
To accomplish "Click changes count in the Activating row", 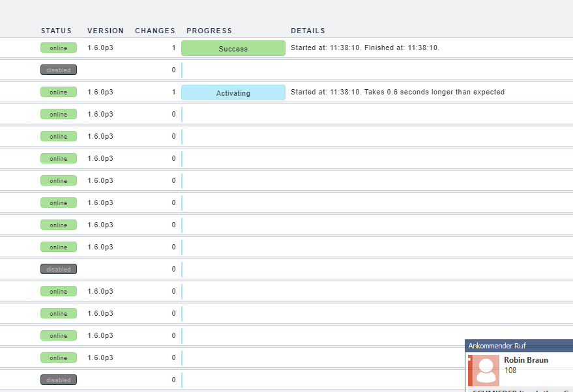I will coord(173,92).
